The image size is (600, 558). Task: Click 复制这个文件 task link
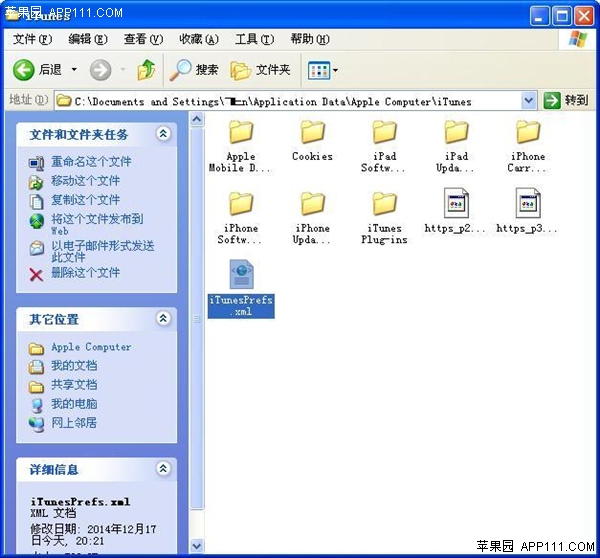tap(86, 200)
